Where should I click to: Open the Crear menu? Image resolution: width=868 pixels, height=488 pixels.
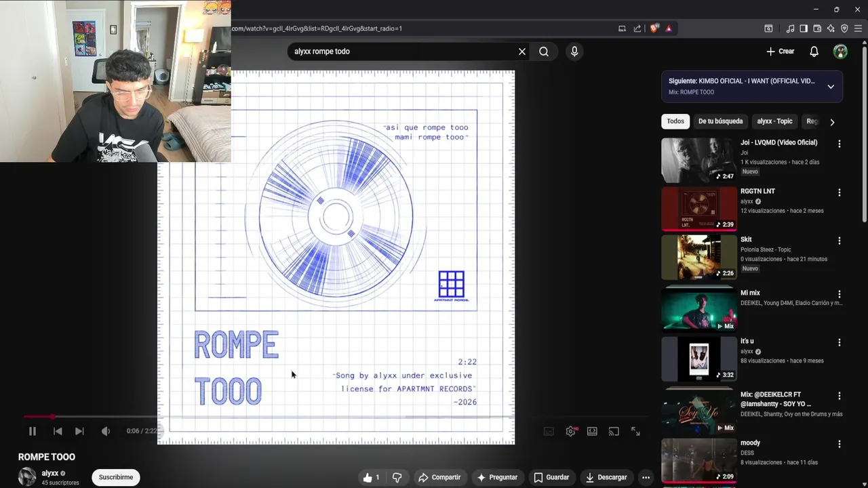[780, 52]
